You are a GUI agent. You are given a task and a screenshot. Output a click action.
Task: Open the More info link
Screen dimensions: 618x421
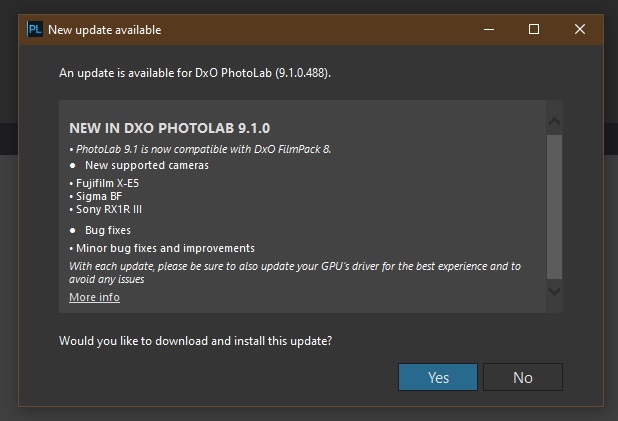coord(94,297)
